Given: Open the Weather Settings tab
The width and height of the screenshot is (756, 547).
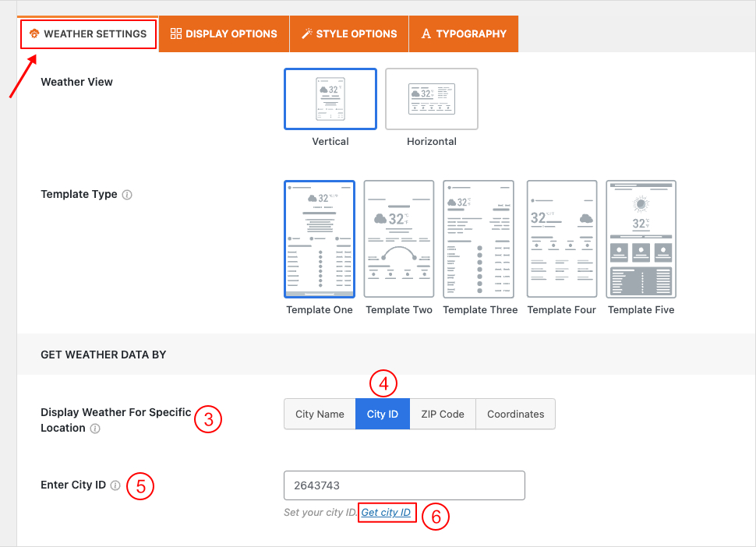Looking at the screenshot, I should [88, 34].
